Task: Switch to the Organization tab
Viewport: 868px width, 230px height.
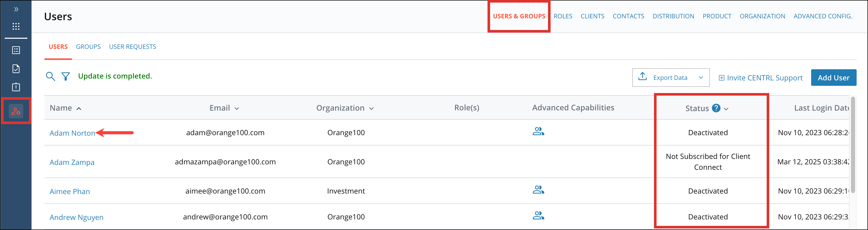Action: tap(762, 16)
